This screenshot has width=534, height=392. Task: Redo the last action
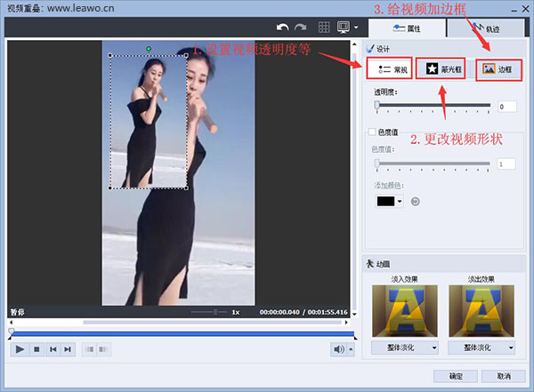tap(301, 28)
